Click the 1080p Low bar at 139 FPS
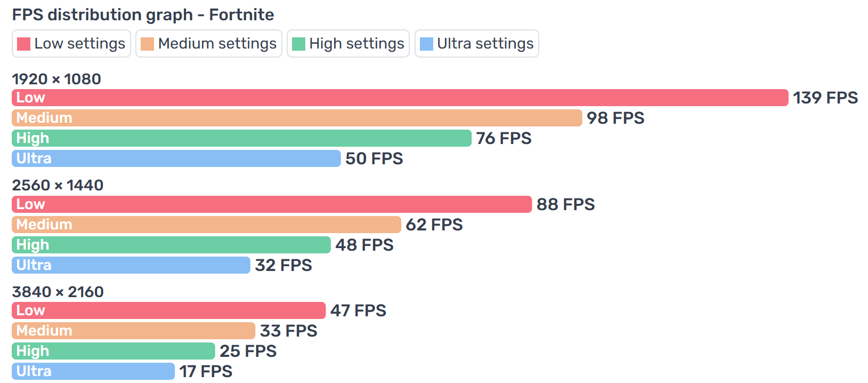Screen dimensions: 868x383 tap(400, 98)
